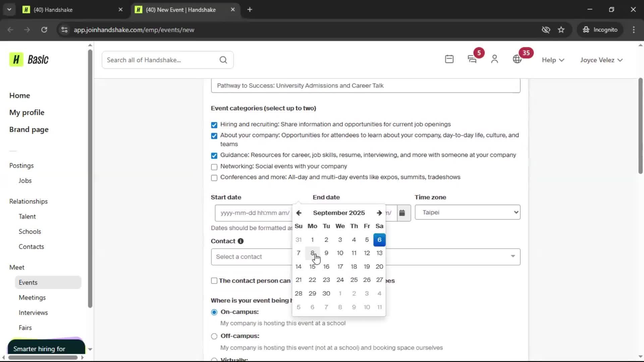Open Interviews in sidebar
The width and height of the screenshot is (644, 362).
pyautogui.click(x=33, y=313)
